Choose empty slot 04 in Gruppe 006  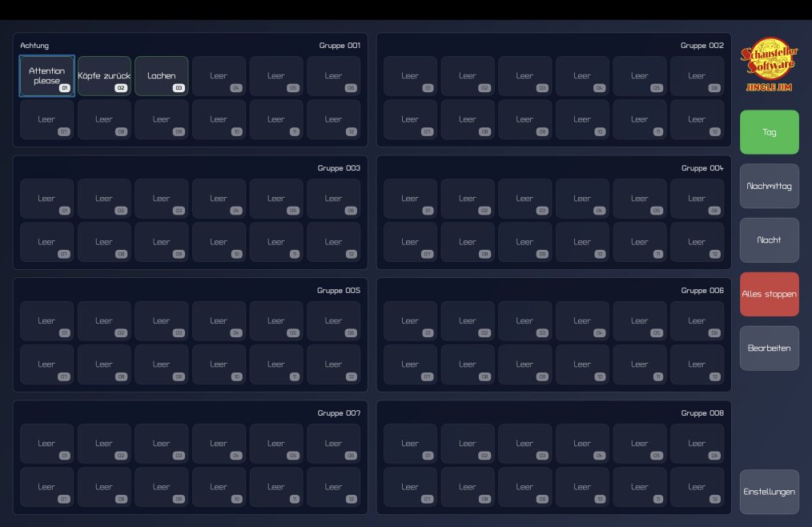583,320
